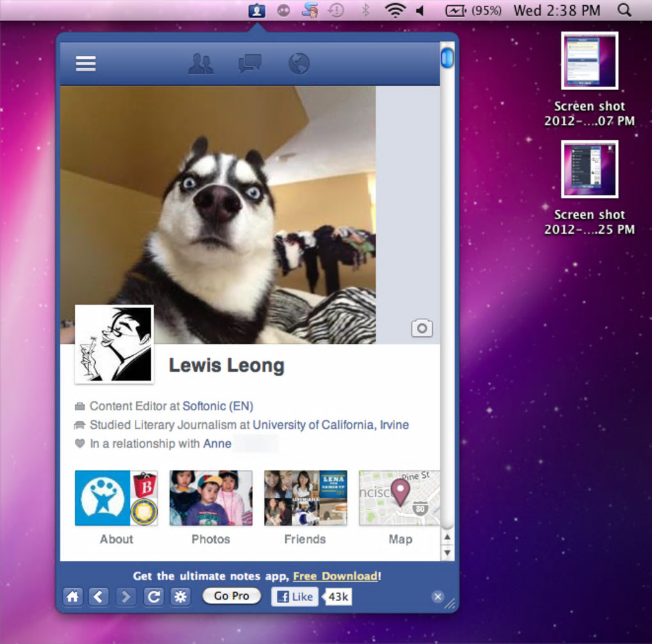Open the hamburger menu in Facebook header
The image size is (652, 644).
[86, 63]
